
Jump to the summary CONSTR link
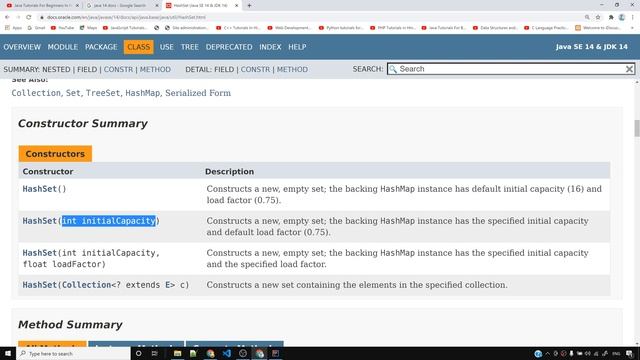click(x=118, y=69)
